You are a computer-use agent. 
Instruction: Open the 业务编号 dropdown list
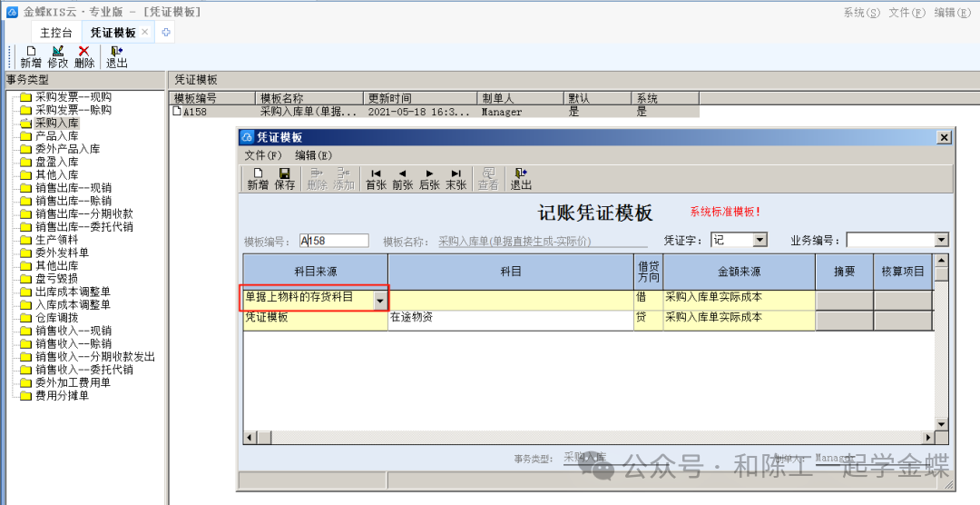pyautogui.click(x=941, y=240)
